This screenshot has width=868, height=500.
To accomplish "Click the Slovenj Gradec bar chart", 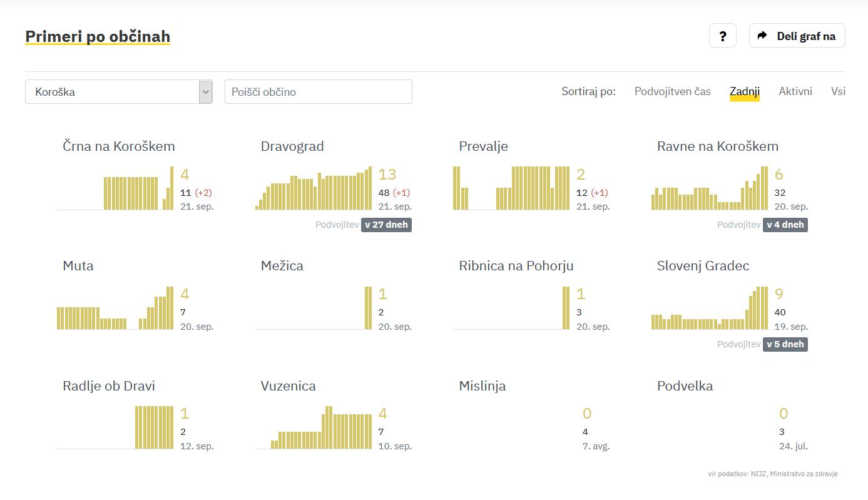I will point(710,308).
